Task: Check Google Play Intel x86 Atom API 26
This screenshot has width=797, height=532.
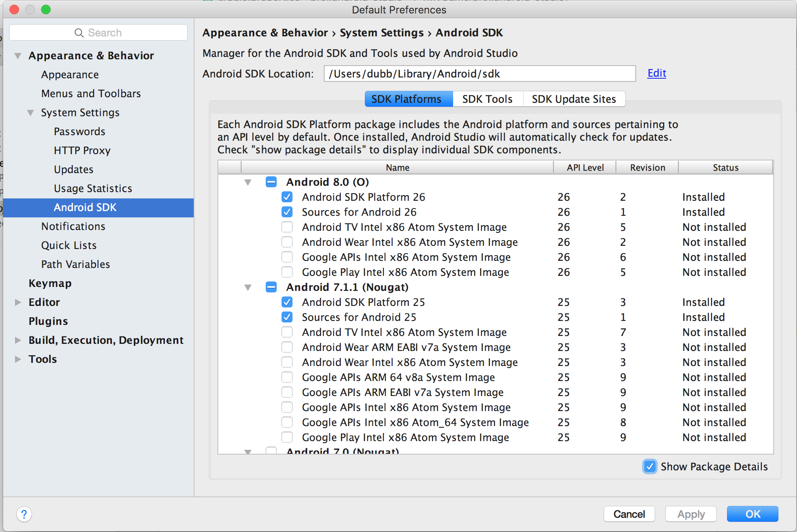Action: (x=287, y=272)
